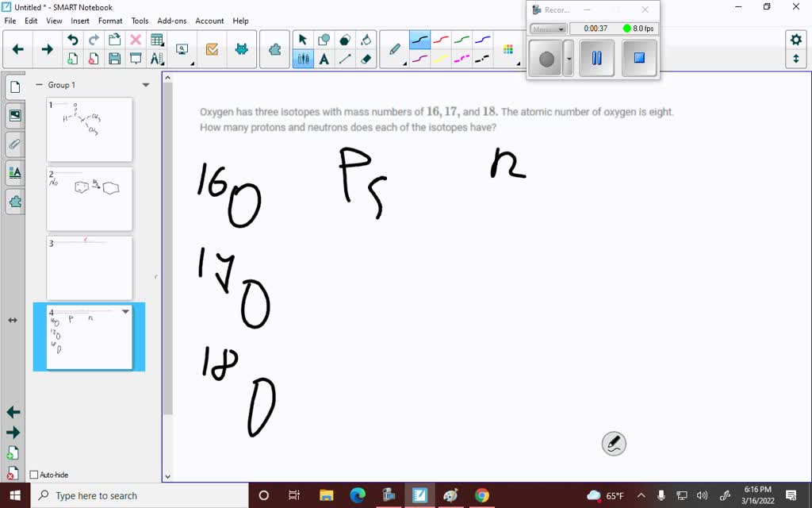Select the Eraser tool
This screenshot has height=508, width=812.
click(x=366, y=57)
